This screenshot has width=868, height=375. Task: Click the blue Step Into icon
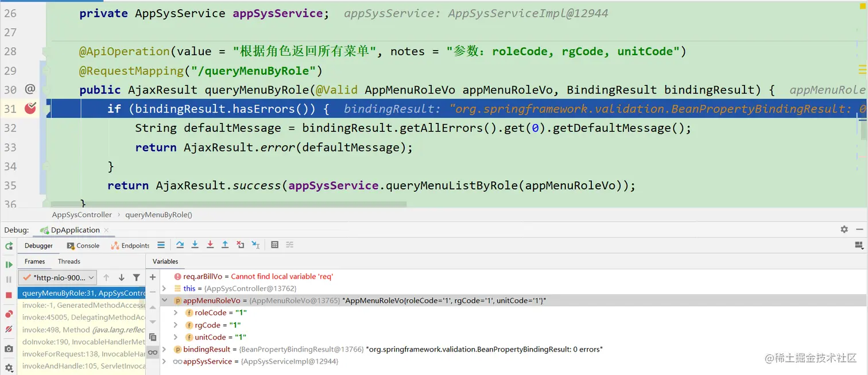(x=195, y=245)
